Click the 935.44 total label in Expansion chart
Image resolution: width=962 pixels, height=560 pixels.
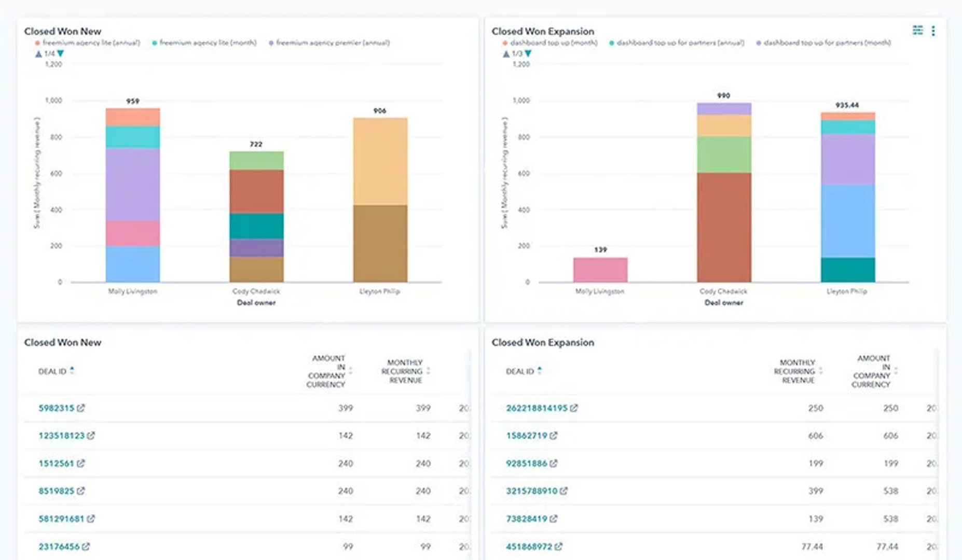[847, 105]
